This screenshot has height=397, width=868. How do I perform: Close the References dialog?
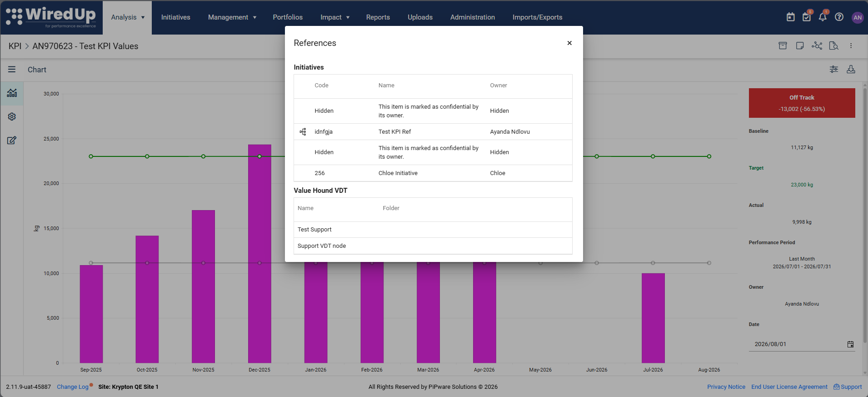point(569,43)
